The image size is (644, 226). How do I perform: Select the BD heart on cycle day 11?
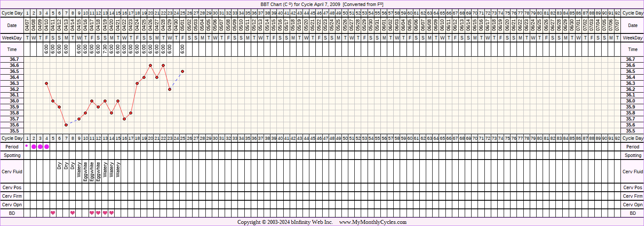[x=92, y=213]
